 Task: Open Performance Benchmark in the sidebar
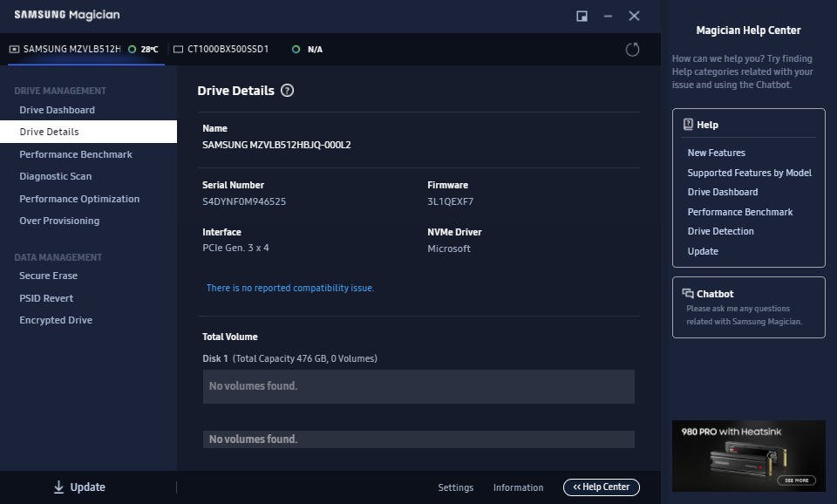pyautogui.click(x=76, y=154)
